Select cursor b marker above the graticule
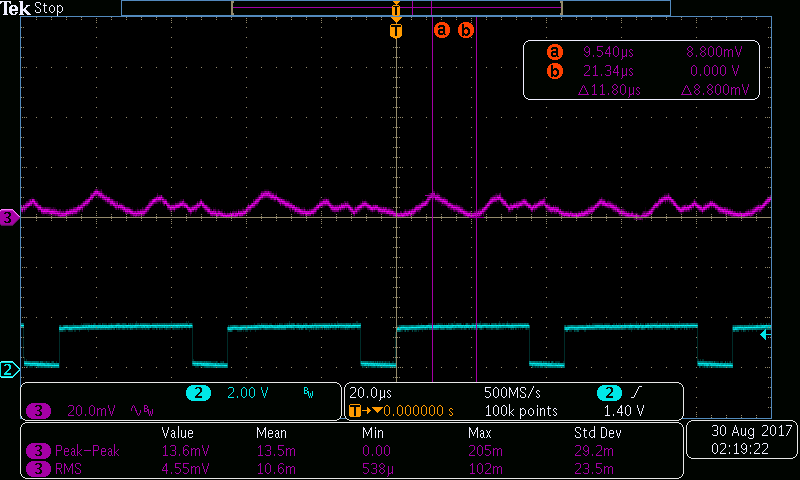This screenshot has height=480, width=800. pyautogui.click(x=466, y=30)
